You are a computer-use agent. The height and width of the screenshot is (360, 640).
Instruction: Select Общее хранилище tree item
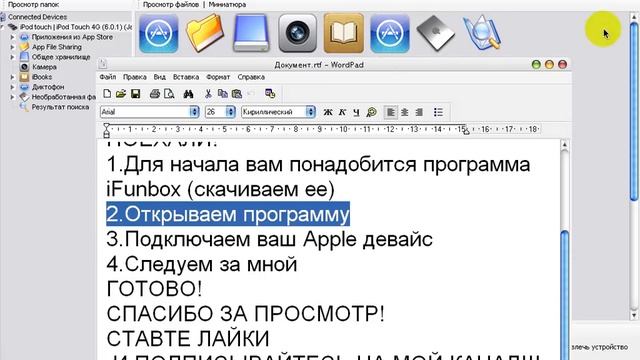coord(61,57)
